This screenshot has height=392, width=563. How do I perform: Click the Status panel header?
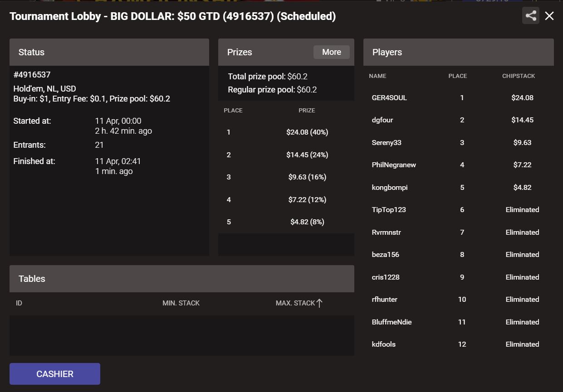pos(109,52)
